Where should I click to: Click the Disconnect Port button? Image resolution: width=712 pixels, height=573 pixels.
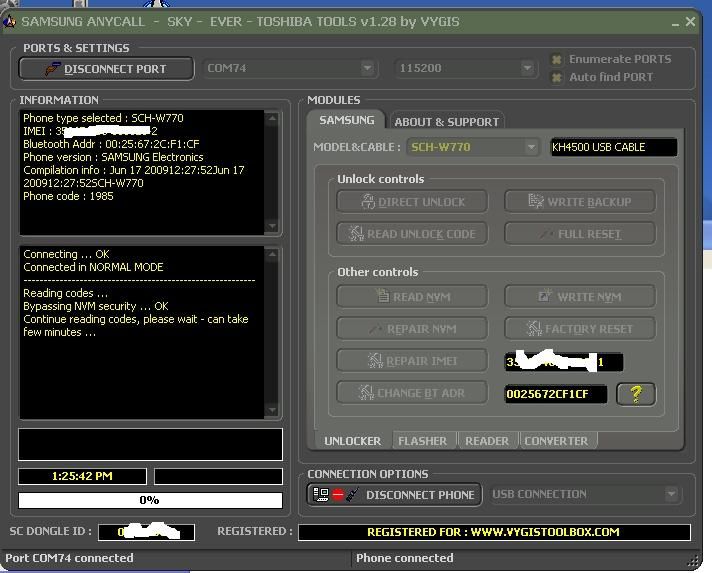pyautogui.click(x=106, y=69)
